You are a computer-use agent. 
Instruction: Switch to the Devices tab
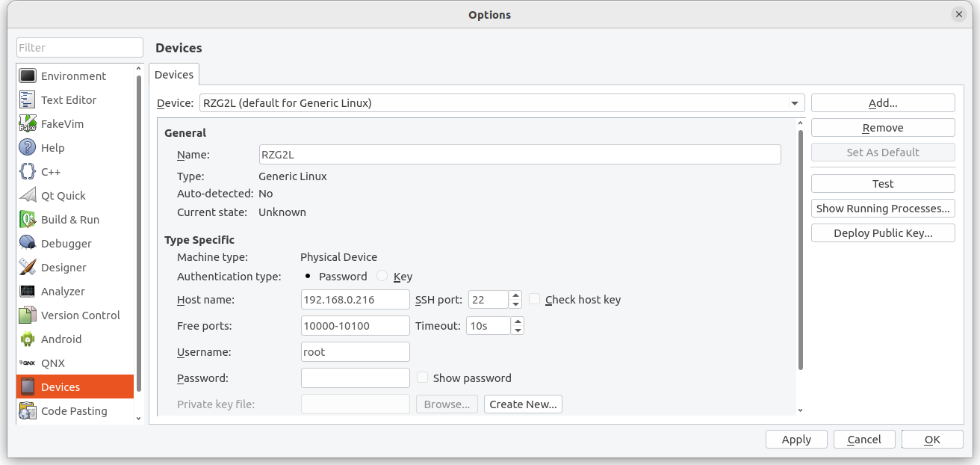pyautogui.click(x=174, y=75)
